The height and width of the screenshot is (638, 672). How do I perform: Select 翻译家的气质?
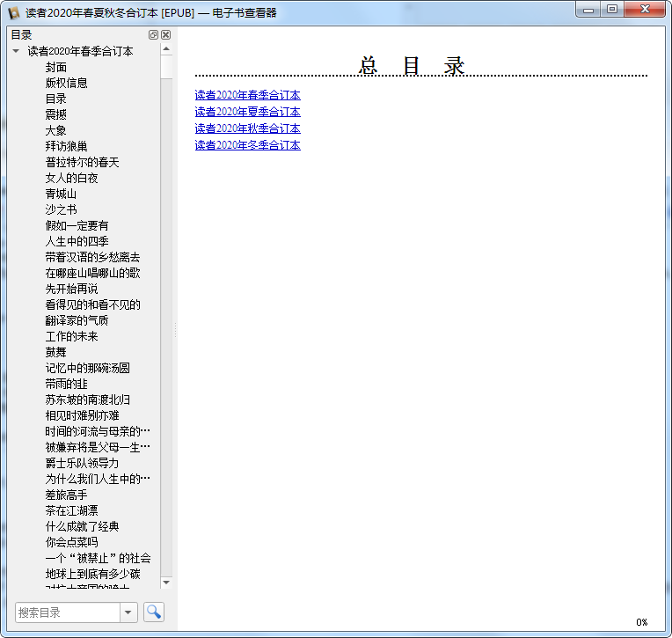click(x=77, y=320)
